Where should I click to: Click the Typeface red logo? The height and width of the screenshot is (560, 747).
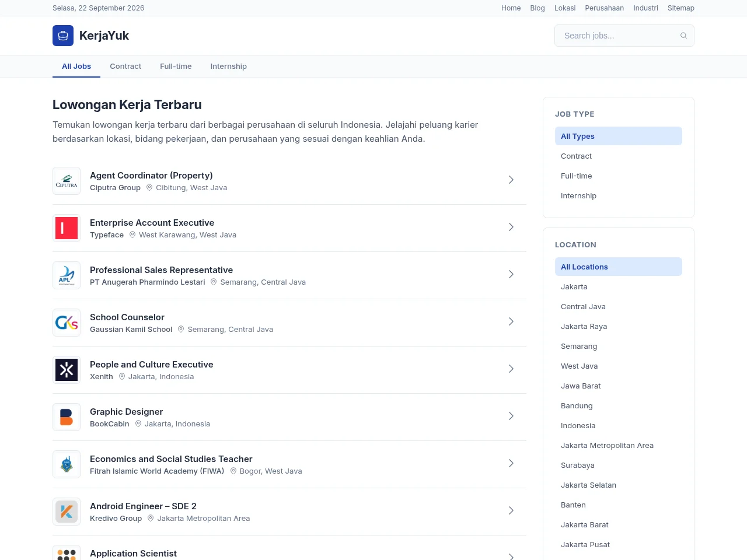[x=67, y=228]
